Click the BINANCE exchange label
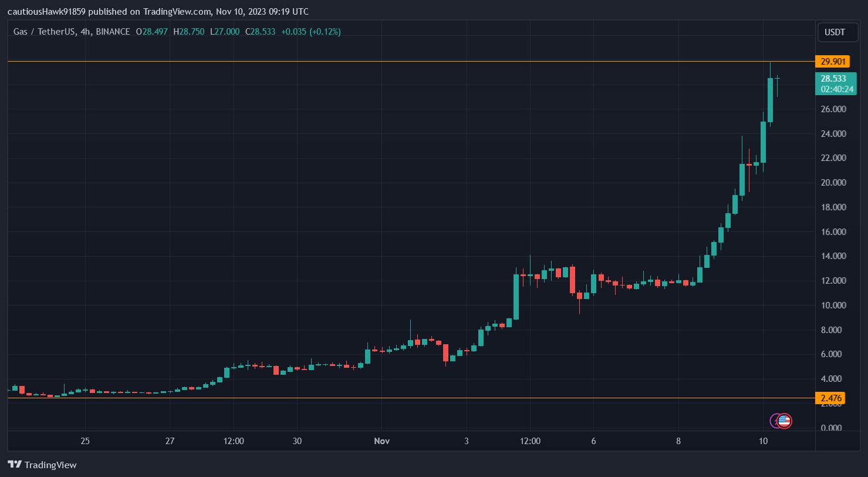Viewport: 868px width, 477px height. click(112, 32)
